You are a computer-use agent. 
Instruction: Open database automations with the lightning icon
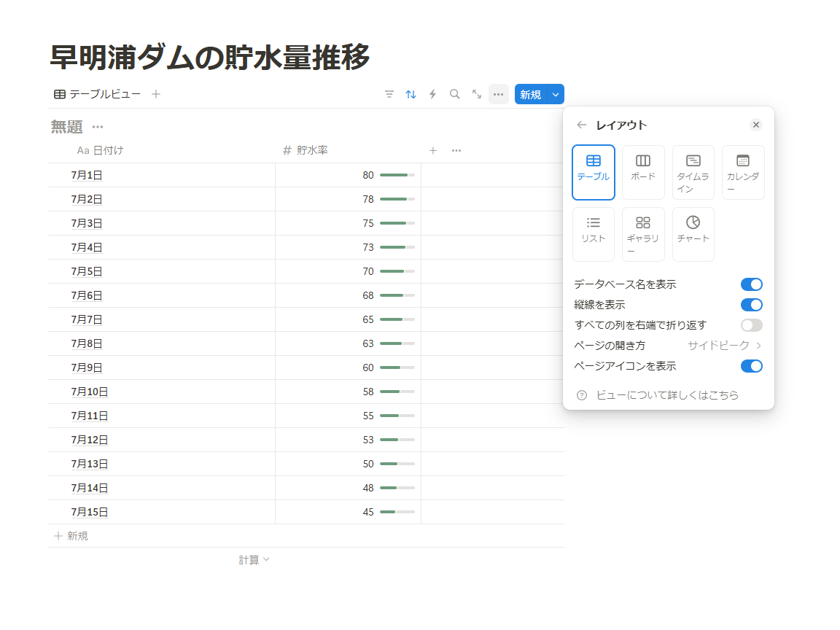tap(432, 94)
